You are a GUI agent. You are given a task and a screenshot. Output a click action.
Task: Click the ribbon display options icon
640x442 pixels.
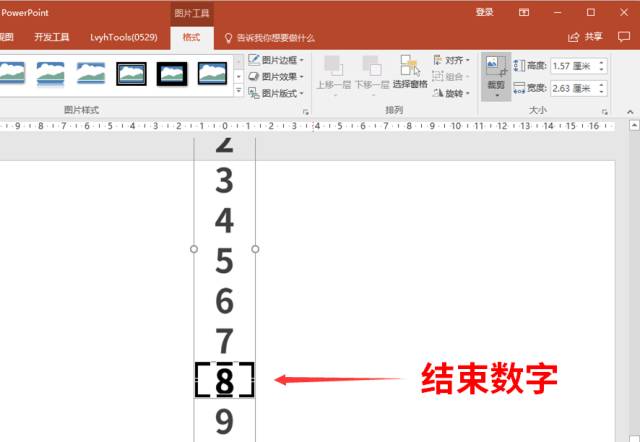point(524,13)
